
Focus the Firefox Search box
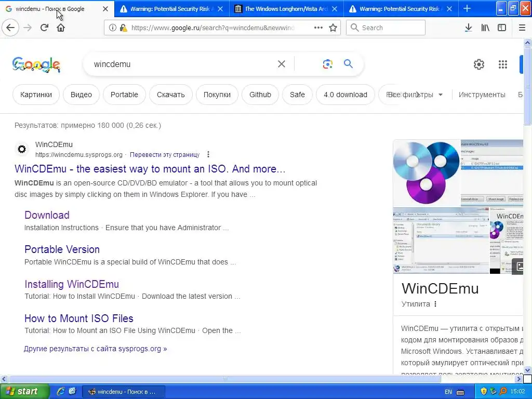(385, 28)
